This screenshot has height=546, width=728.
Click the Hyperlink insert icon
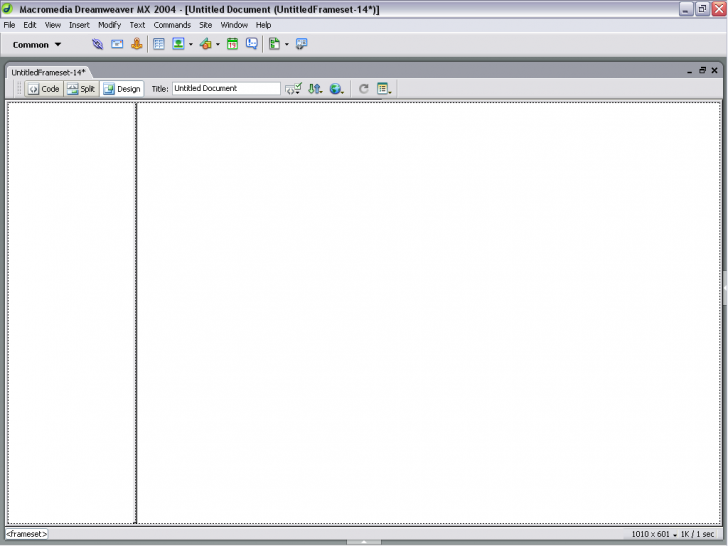pyautogui.click(x=98, y=44)
